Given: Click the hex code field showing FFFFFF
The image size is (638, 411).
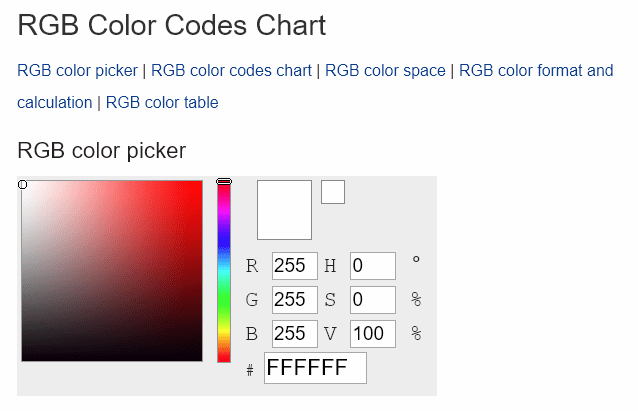Looking at the screenshot, I should coord(315,368).
